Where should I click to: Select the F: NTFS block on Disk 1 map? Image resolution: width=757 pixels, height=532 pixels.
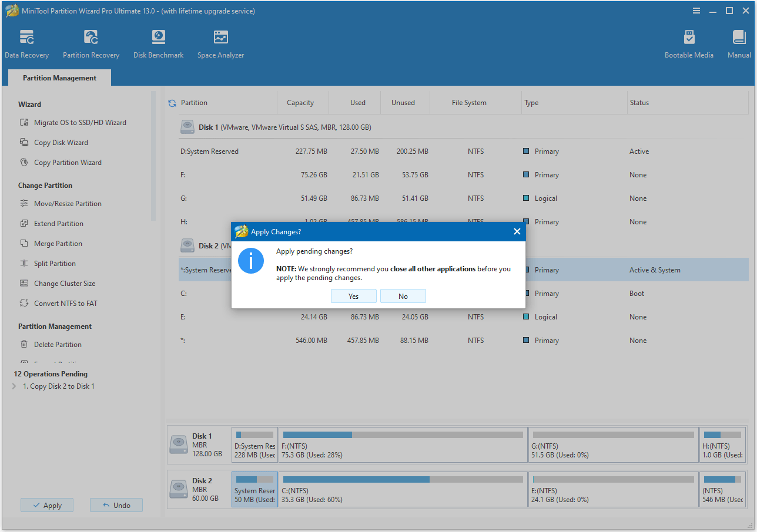pos(403,445)
